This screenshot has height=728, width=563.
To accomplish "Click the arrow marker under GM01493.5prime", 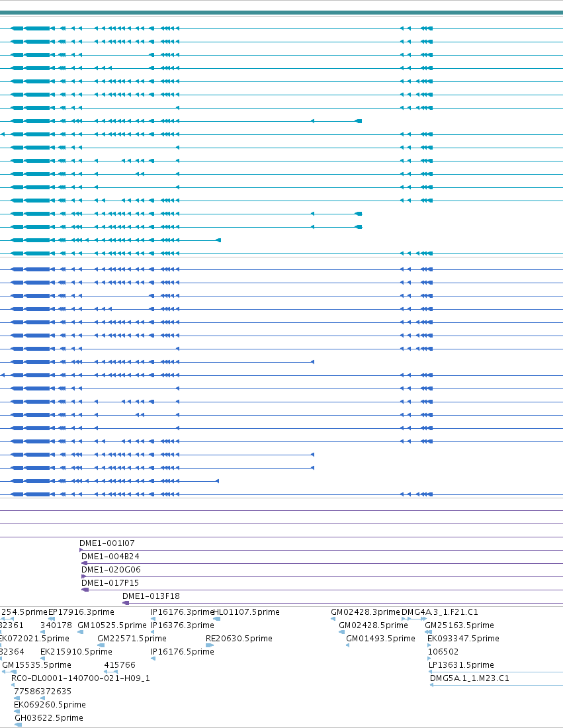I will (x=347, y=645).
